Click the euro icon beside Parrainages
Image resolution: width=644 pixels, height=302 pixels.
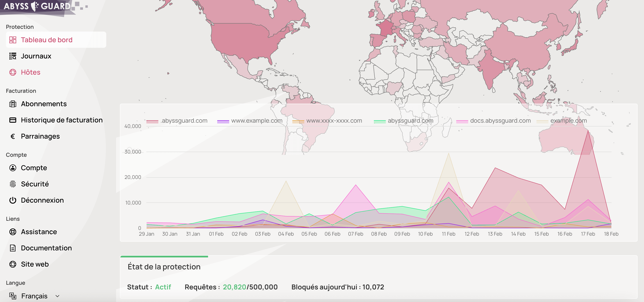13,136
